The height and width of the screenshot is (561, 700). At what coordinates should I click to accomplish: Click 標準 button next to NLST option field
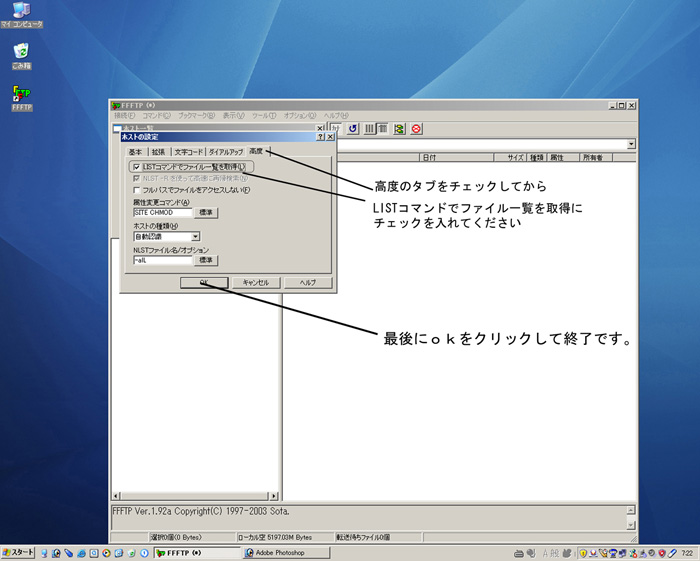tap(206, 260)
